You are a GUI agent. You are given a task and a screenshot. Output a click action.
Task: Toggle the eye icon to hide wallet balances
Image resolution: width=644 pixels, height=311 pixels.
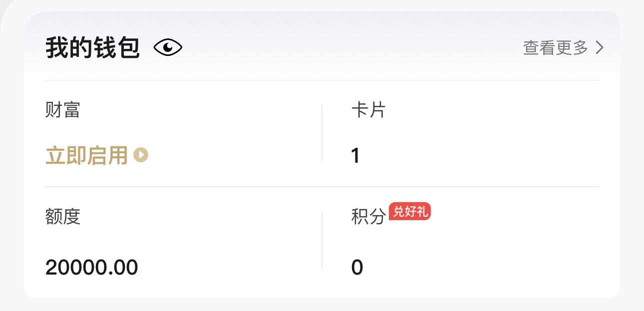point(168,48)
